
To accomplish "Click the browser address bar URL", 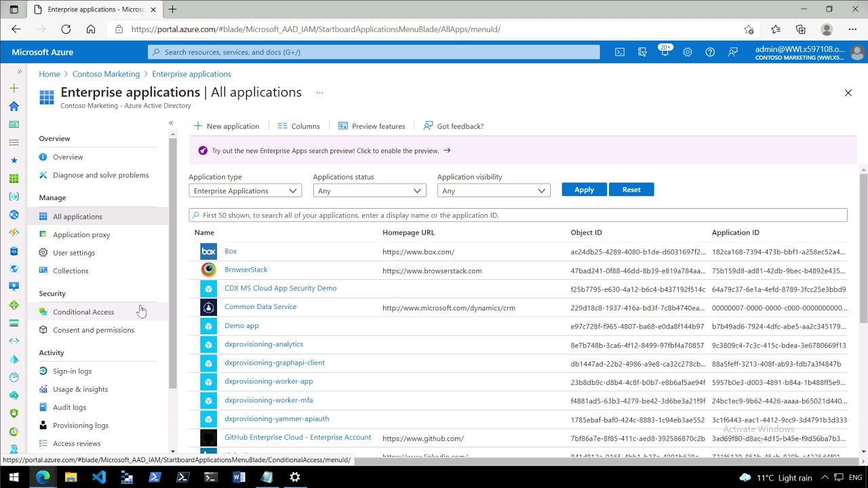I will (316, 29).
